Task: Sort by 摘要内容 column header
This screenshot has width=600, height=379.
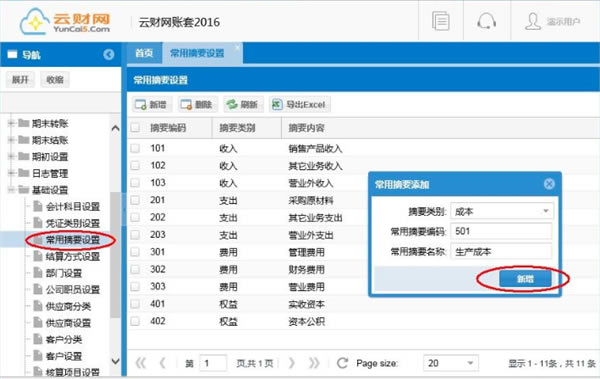Action: coord(306,127)
